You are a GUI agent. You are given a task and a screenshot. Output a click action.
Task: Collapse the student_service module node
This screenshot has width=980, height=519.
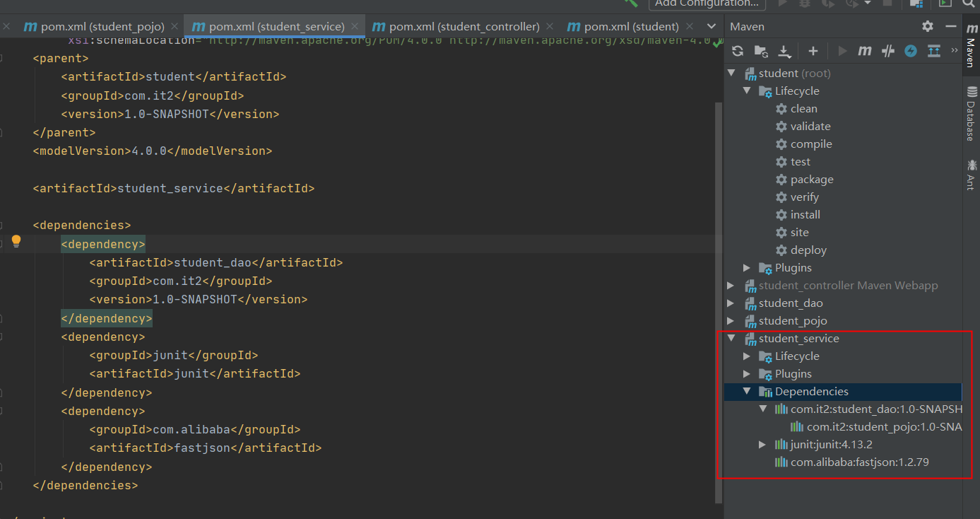click(731, 338)
